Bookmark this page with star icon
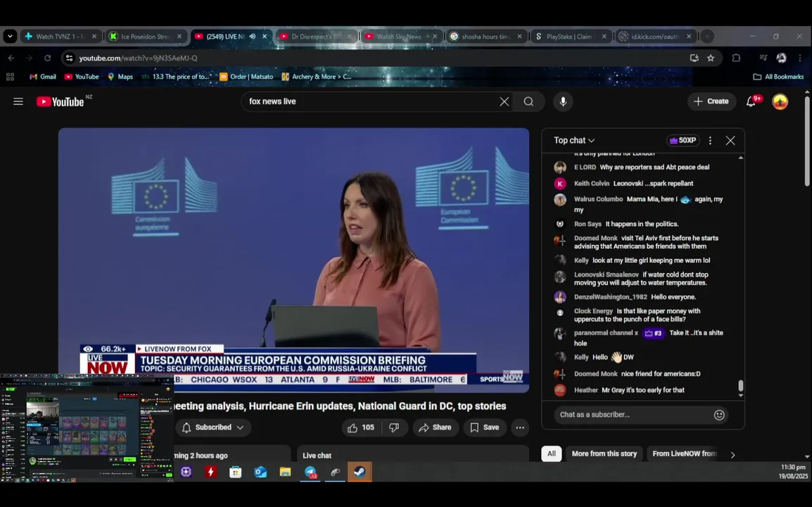812x507 pixels. coord(711,58)
